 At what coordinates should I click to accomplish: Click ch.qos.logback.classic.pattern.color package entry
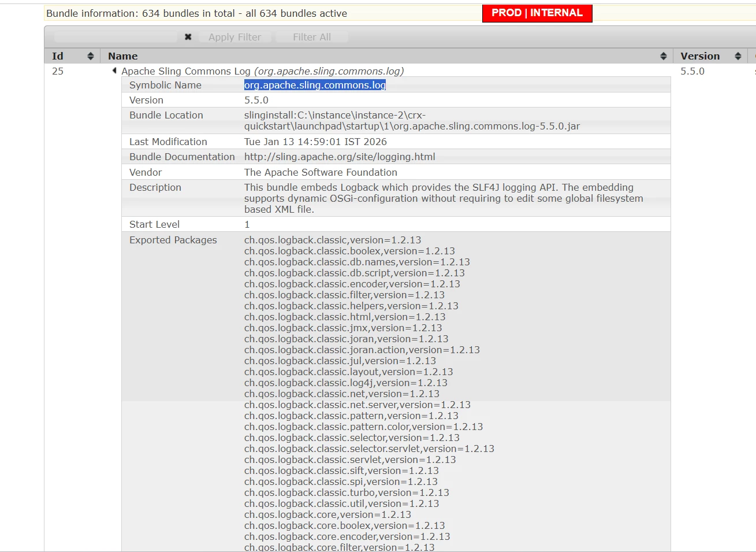pyautogui.click(x=363, y=427)
